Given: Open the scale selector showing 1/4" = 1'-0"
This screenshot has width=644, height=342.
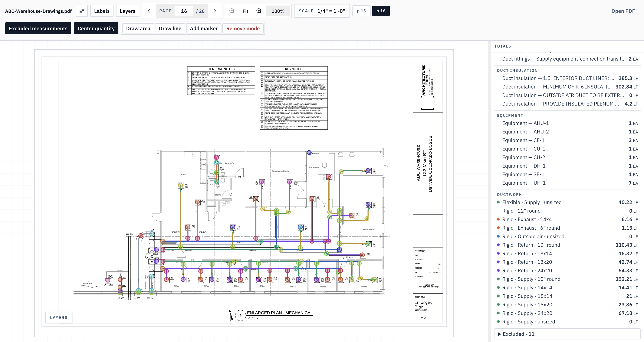Looking at the screenshot, I should [x=322, y=11].
